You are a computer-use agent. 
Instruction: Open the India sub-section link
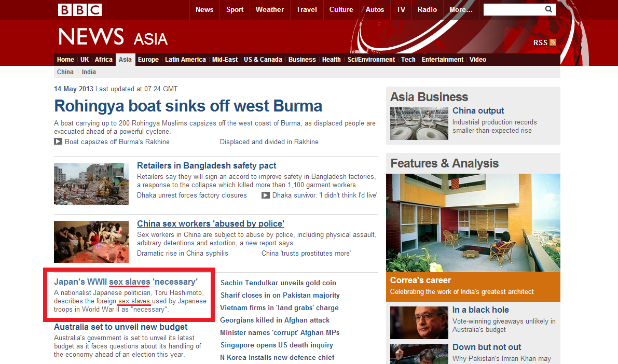point(89,72)
